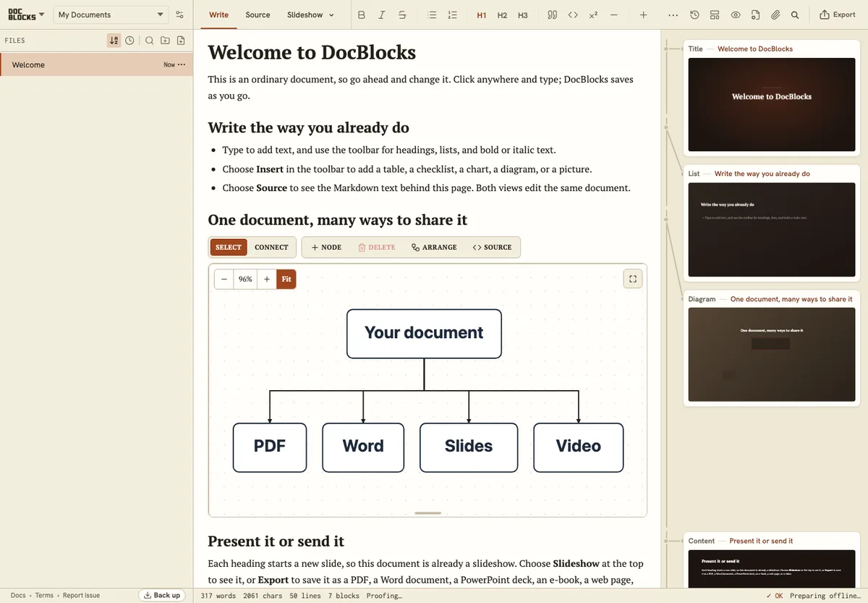Open the Slideshow dropdown
Viewport: 868px width, 603px height.
point(310,14)
